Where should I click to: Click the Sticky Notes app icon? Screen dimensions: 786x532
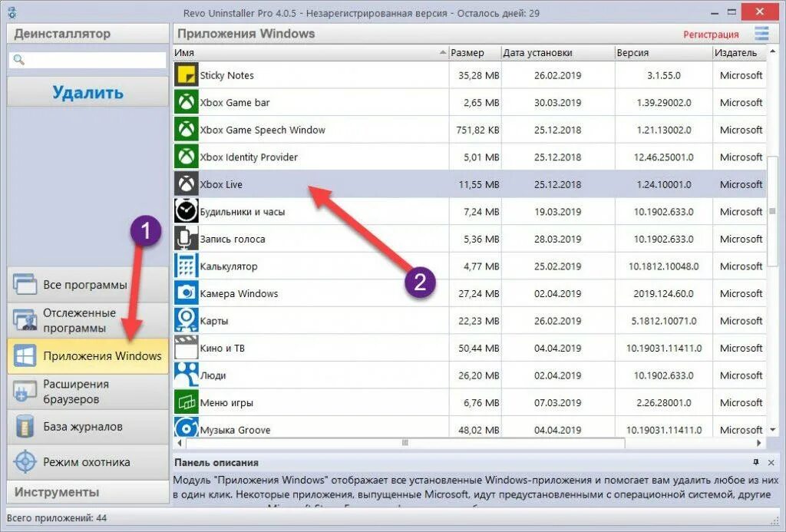point(186,74)
